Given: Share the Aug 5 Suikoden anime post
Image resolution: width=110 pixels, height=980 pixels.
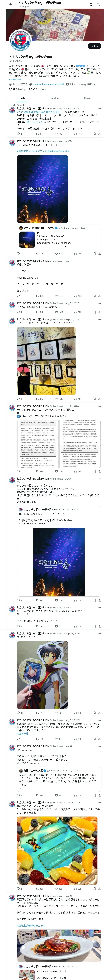Looking at the screenshot, I should click(99, 253).
